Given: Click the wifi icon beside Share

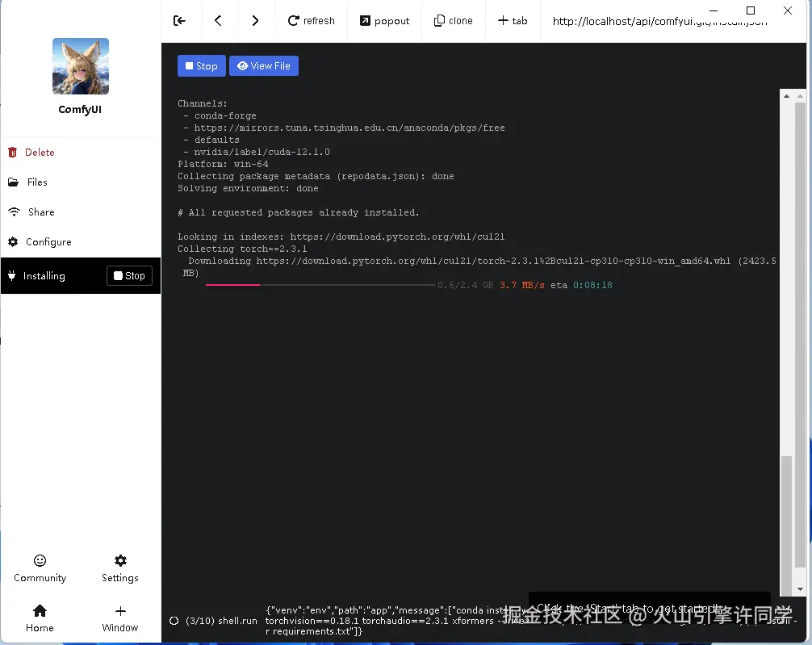Looking at the screenshot, I should click(14, 212).
